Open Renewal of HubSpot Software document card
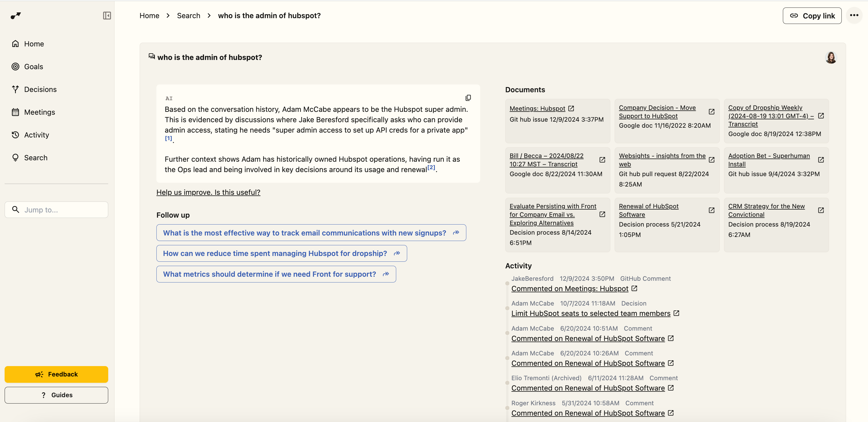Viewport: 868px width, 422px height. point(648,210)
